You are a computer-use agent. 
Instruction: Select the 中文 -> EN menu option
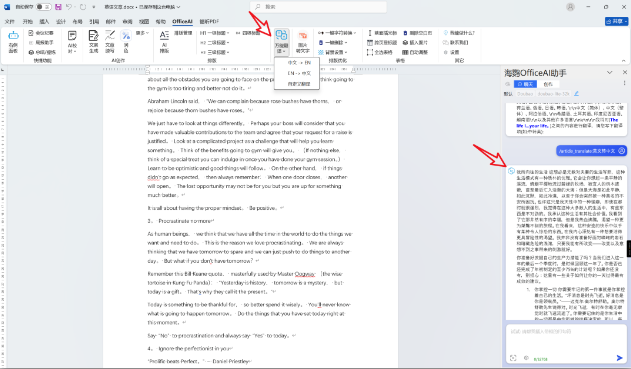(299, 63)
